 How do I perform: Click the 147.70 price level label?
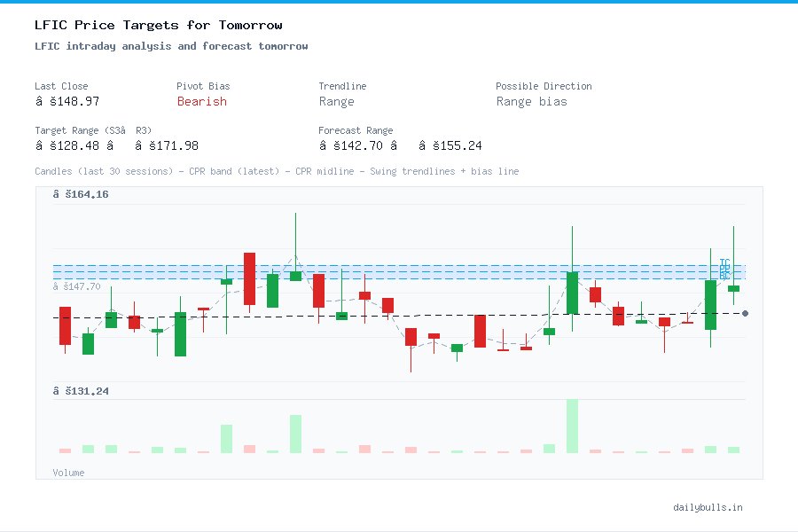pos(76,286)
